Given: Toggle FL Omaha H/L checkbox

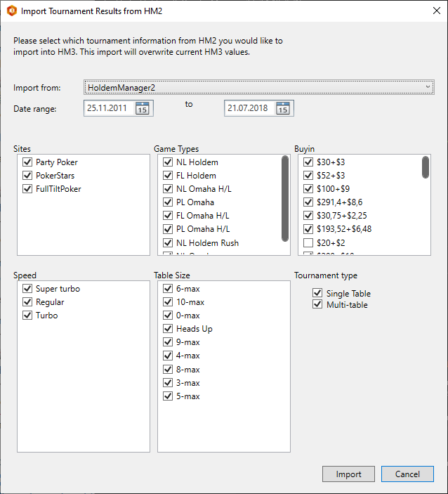Looking at the screenshot, I should click(168, 216).
